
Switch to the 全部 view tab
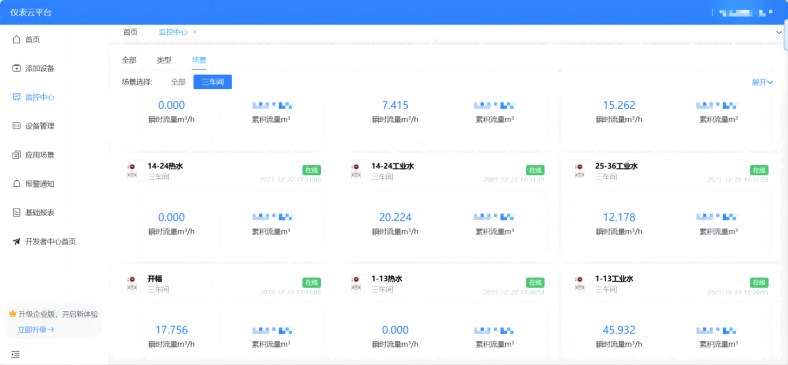(x=129, y=60)
